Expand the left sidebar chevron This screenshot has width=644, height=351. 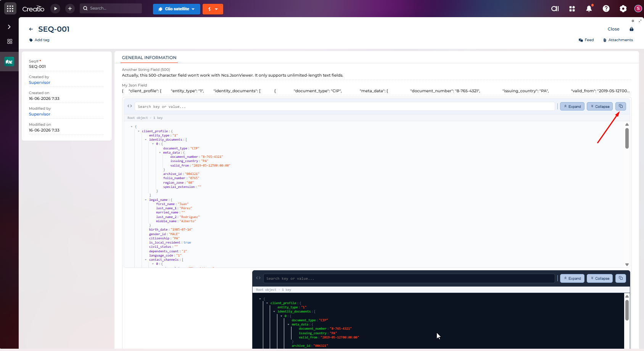click(9, 27)
